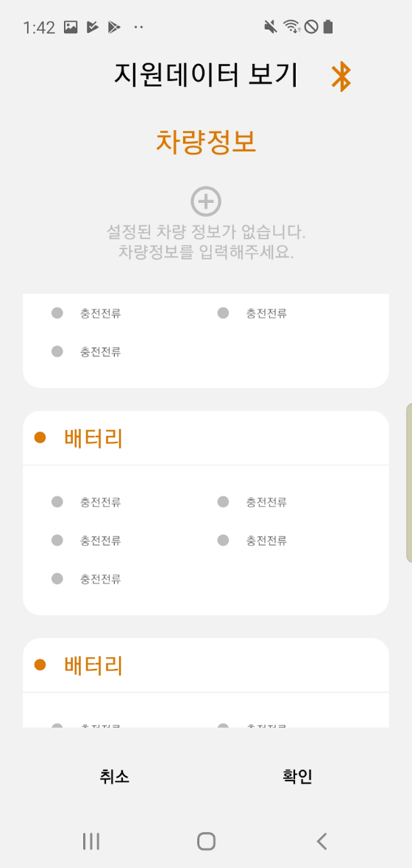This screenshot has height=868, width=412.
Task: Select the top-right 충전전류 radio in upper 배터리 card
Action: [223, 501]
